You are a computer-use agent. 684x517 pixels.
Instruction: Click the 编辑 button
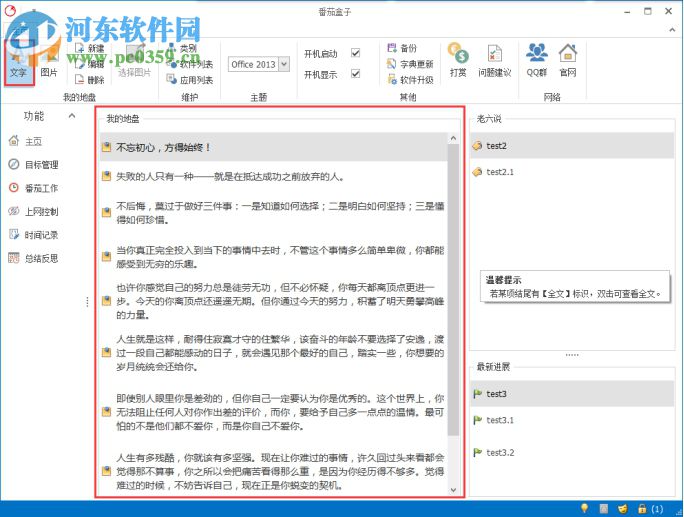point(90,64)
